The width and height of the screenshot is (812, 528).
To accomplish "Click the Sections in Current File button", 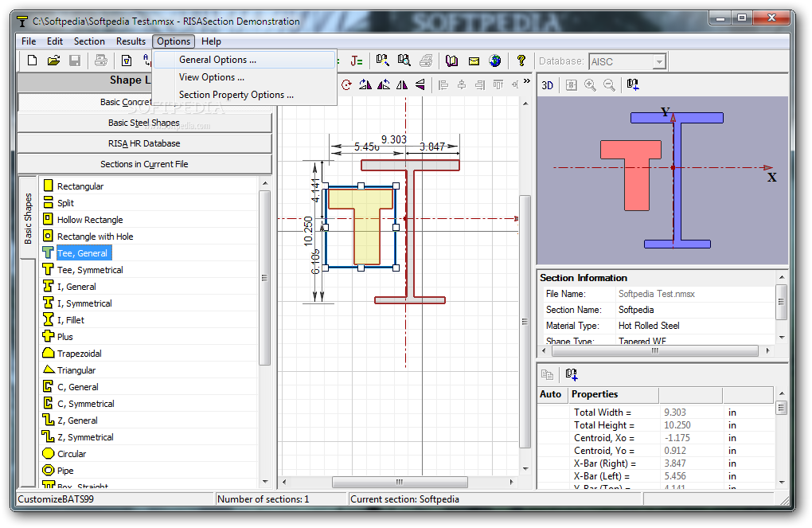I will (x=144, y=164).
